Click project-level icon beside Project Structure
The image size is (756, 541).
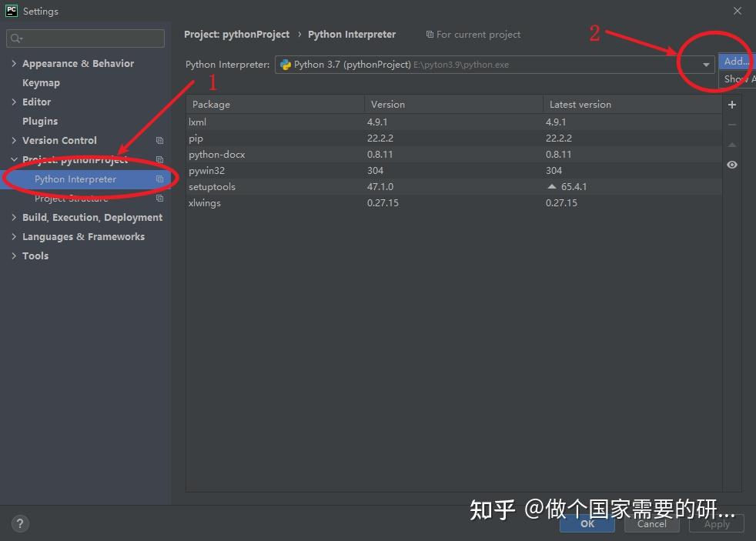coord(159,198)
